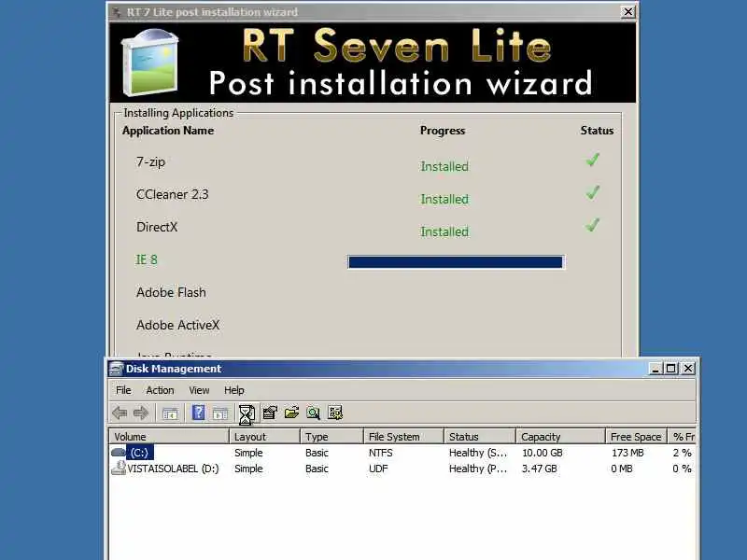Click the 0 MB free space value
The image size is (747, 560).
point(622,469)
